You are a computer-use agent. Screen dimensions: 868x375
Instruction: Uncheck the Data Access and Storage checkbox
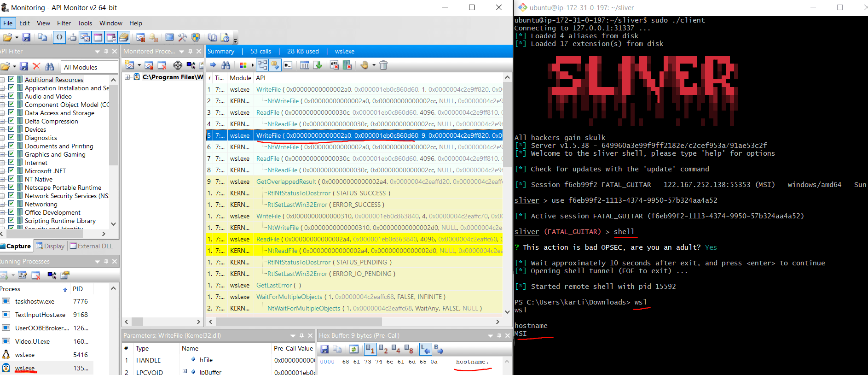coord(12,112)
